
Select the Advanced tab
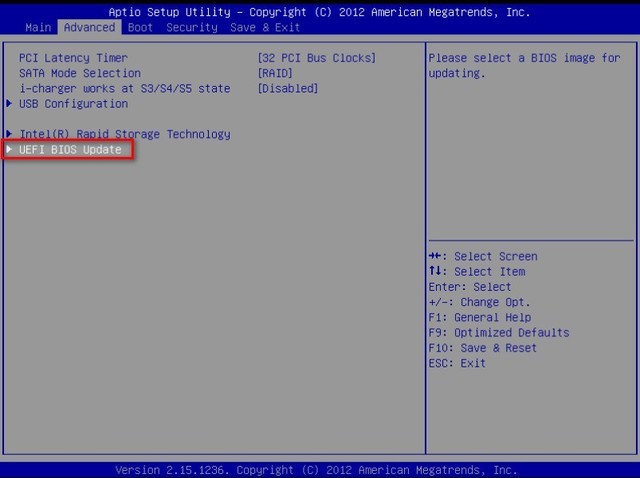(x=88, y=27)
